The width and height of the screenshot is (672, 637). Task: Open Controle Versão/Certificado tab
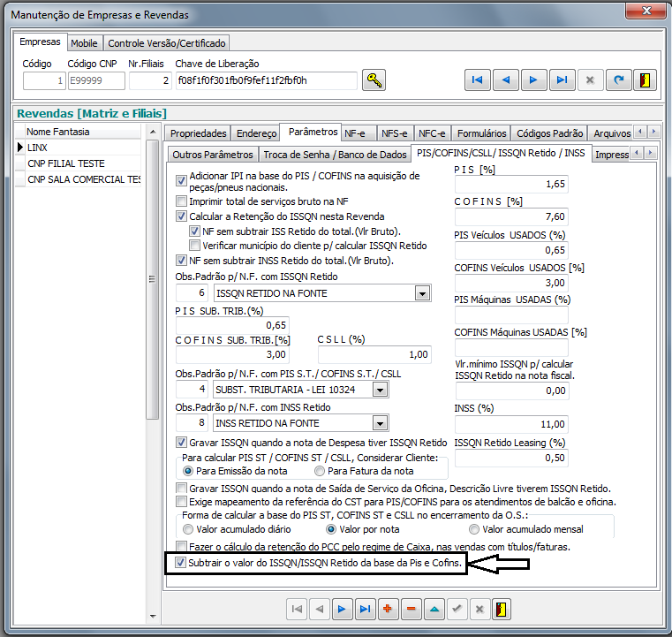point(166,43)
